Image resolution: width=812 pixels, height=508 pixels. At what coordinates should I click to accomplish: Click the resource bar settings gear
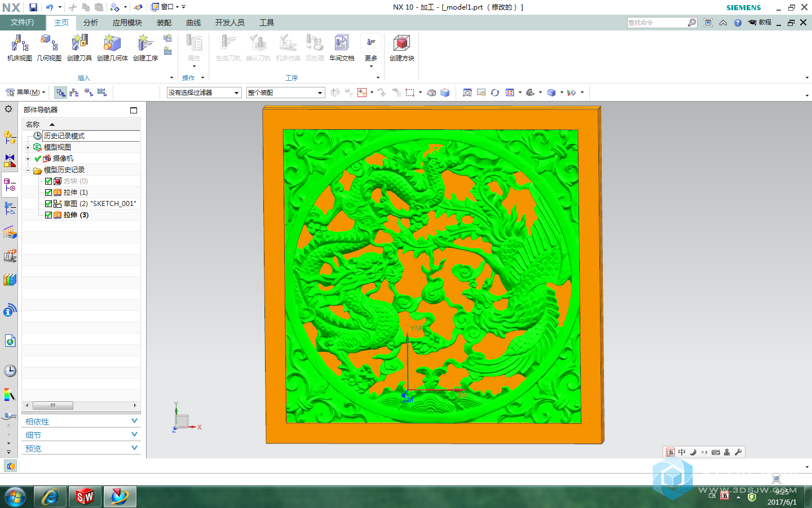(8, 109)
